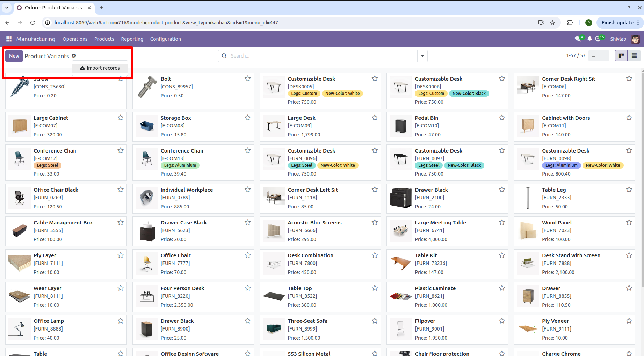This screenshot has height=356, width=644.
Task: Click the browser address bar URL
Action: pyautogui.click(x=166, y=23)
